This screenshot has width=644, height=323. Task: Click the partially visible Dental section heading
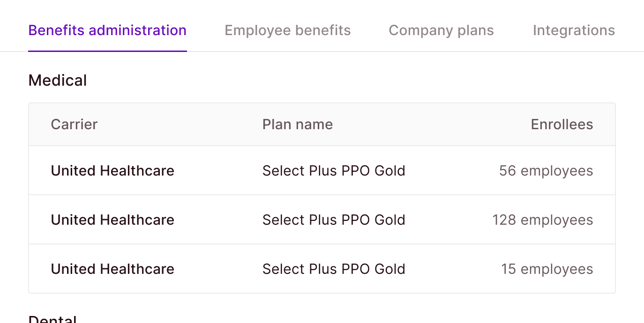pos(52,319)
